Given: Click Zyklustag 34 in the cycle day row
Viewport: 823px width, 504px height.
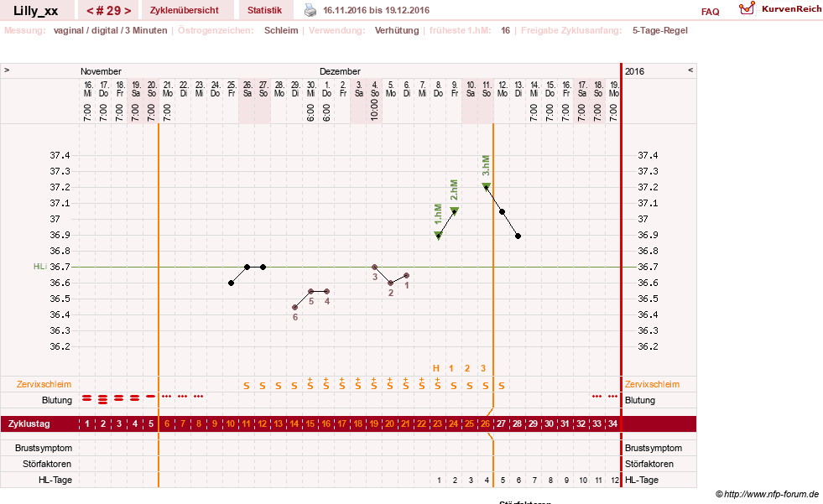Looking at the screenshot, I should click(613, 423).
